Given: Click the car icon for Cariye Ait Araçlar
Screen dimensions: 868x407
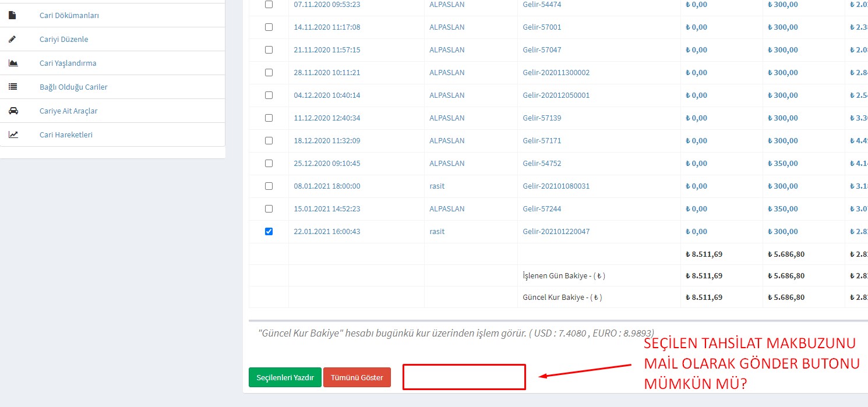Looking at the screenshot, I should pyautogui.click(x=13, y=111).
